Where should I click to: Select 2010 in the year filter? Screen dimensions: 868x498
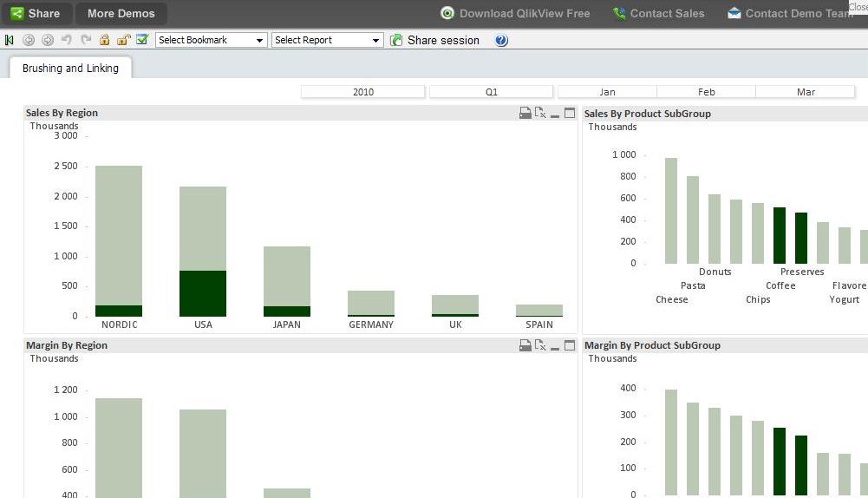coord(363,92)
